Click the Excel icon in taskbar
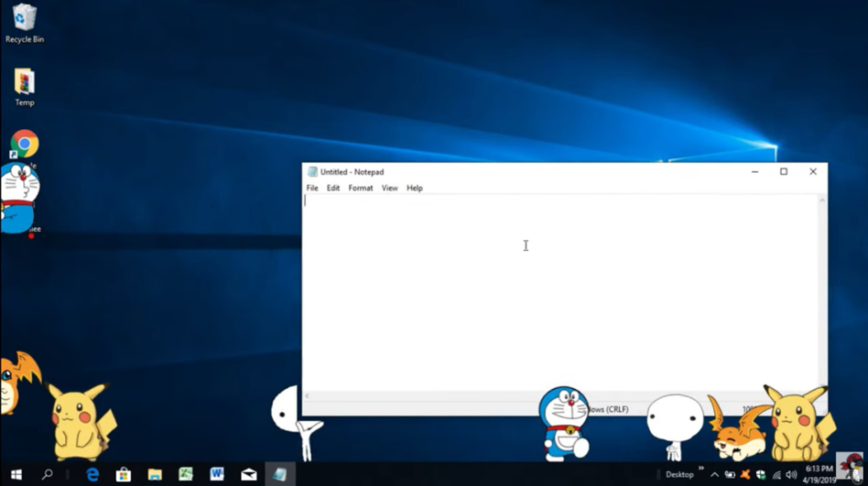This screenshot has width=868, height=486. (186, 475)
